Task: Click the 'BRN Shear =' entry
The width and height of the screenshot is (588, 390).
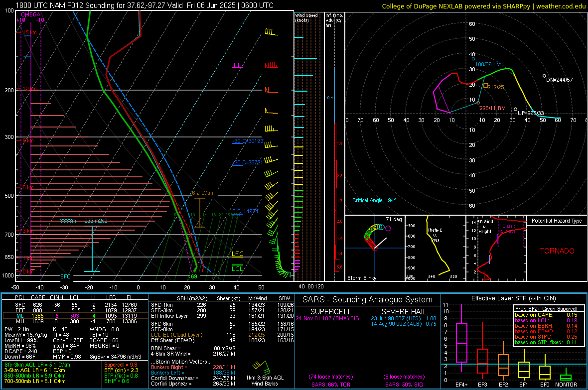Action: coord(165,348)
